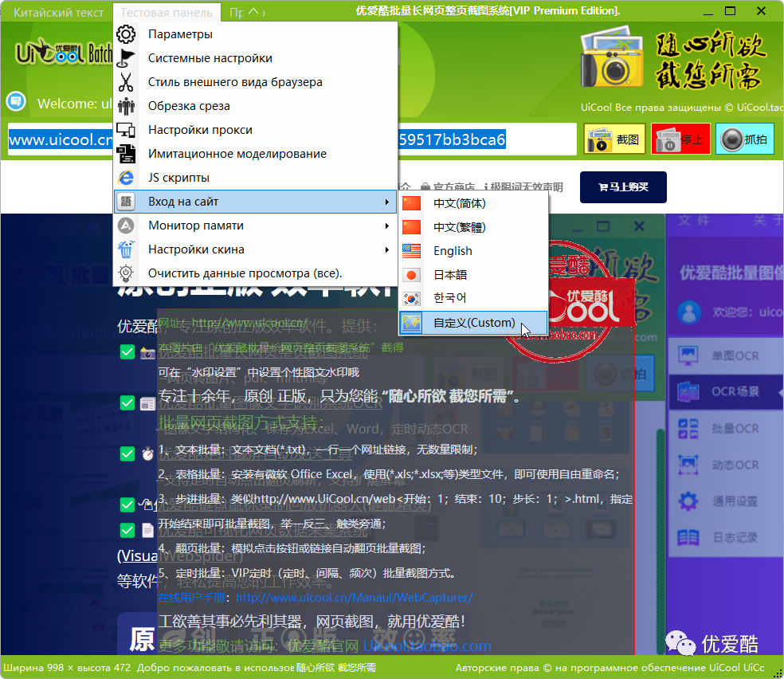Uncheck the camera watermark checkbox
The width and height of the screenshot is (784, 679).
pyautogui.click(x=127, y=351)
